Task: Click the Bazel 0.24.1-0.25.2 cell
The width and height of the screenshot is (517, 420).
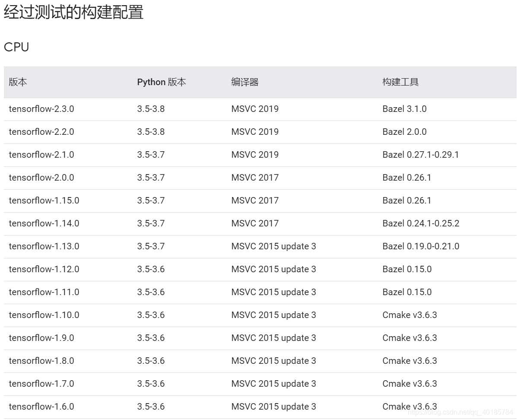Action: 421,223
